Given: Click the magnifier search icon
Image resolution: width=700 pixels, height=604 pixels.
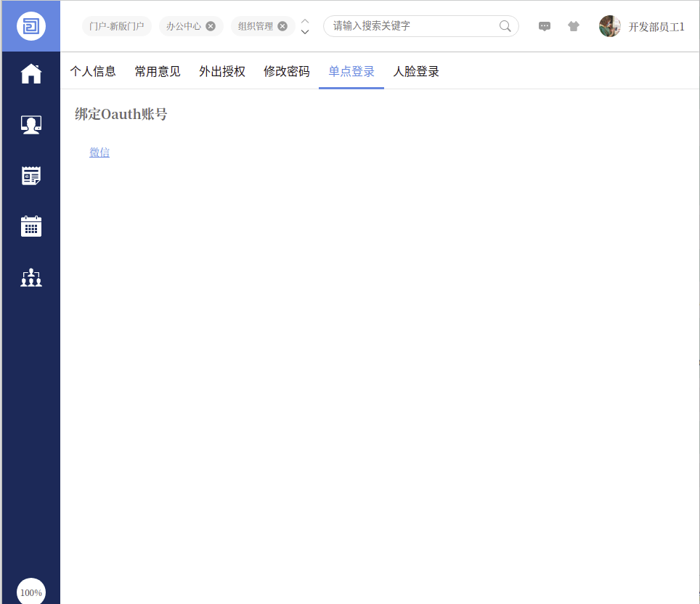Looking at the screenshot, I should click(x=505, y=26).
